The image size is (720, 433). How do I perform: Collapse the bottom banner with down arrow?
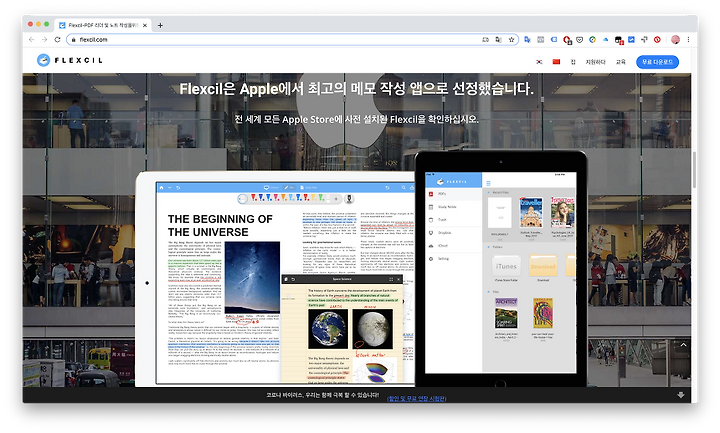tap(681, 395)
